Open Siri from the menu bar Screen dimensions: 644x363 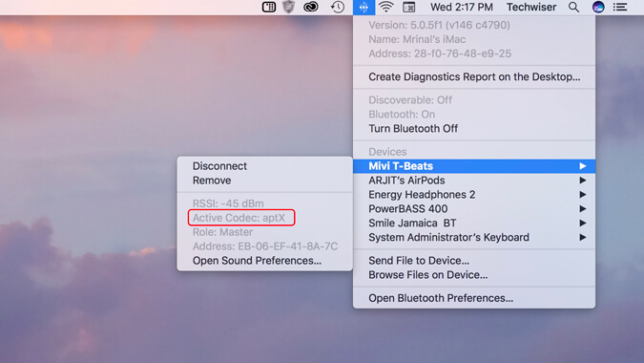click(598, 7)
